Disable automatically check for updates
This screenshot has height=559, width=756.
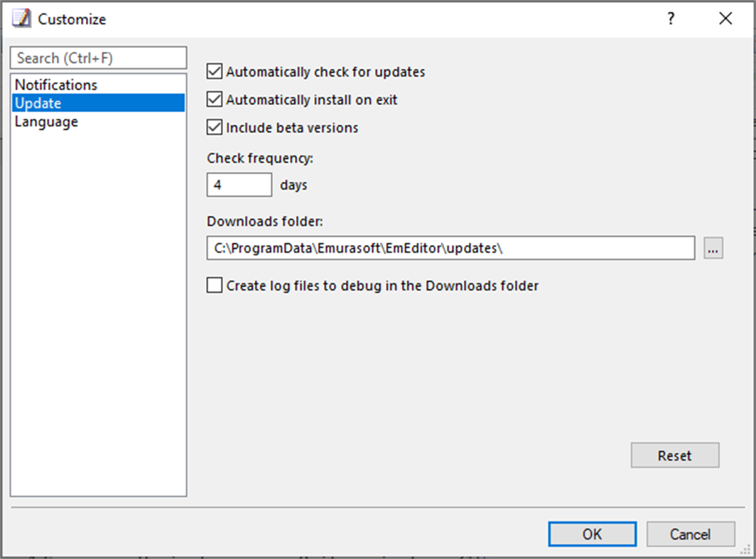[213, 71]
